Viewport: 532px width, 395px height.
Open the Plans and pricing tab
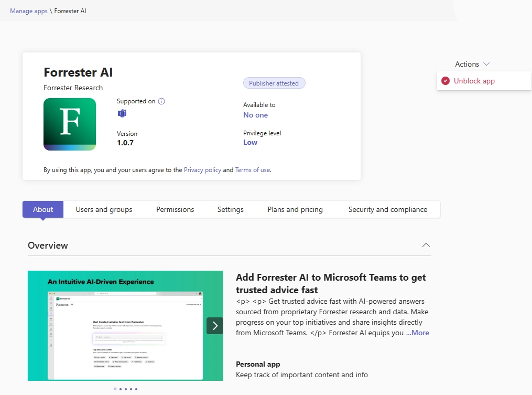point(295,209)
